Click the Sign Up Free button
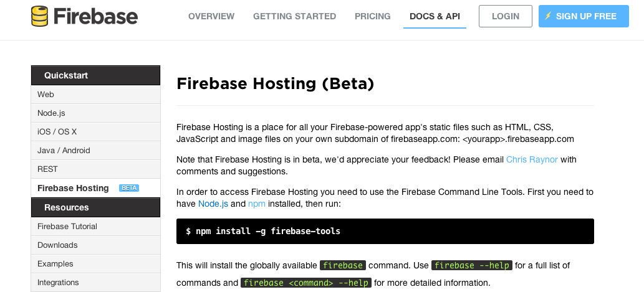This screenshot has width=644, height=292. [x=584, y=16]
